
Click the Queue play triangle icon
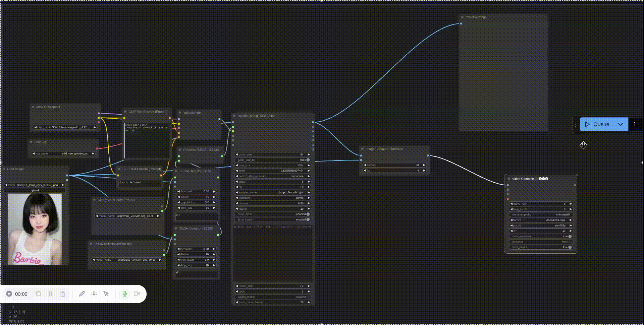(587, 124)
